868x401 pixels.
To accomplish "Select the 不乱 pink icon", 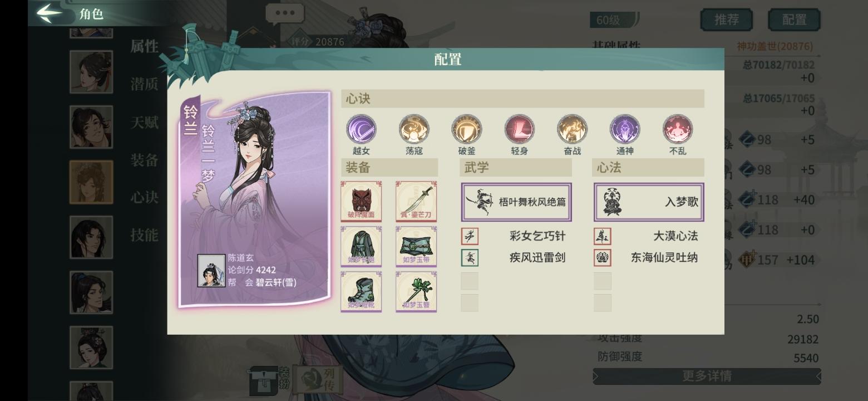I will click(678, 129).
